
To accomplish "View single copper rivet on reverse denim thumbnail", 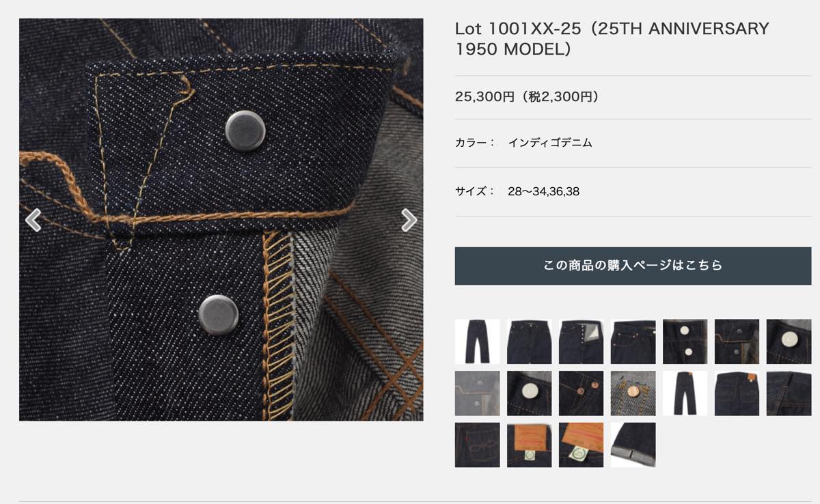I will 633,393.
